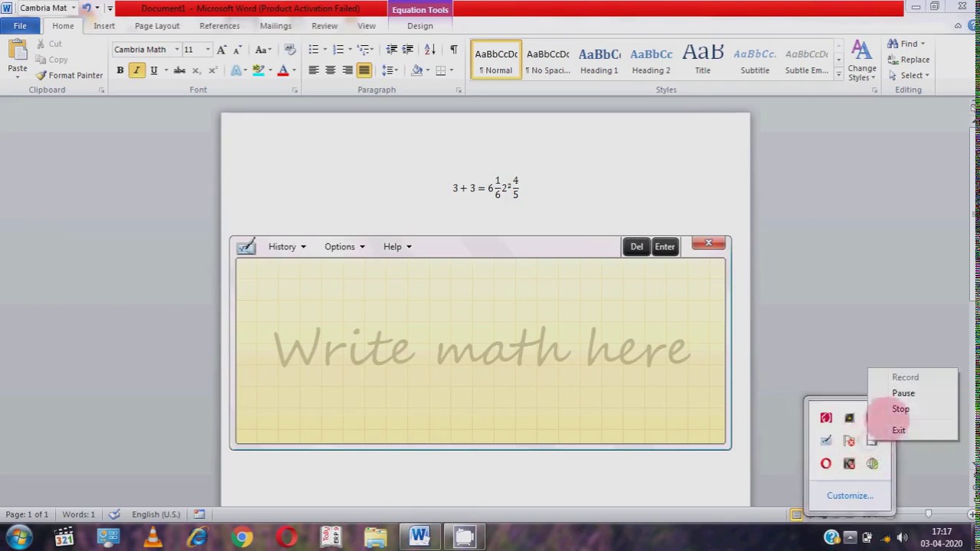Click Math Input Panel pen icon
This screenshot has height=551, width=980.
point(246,246)
